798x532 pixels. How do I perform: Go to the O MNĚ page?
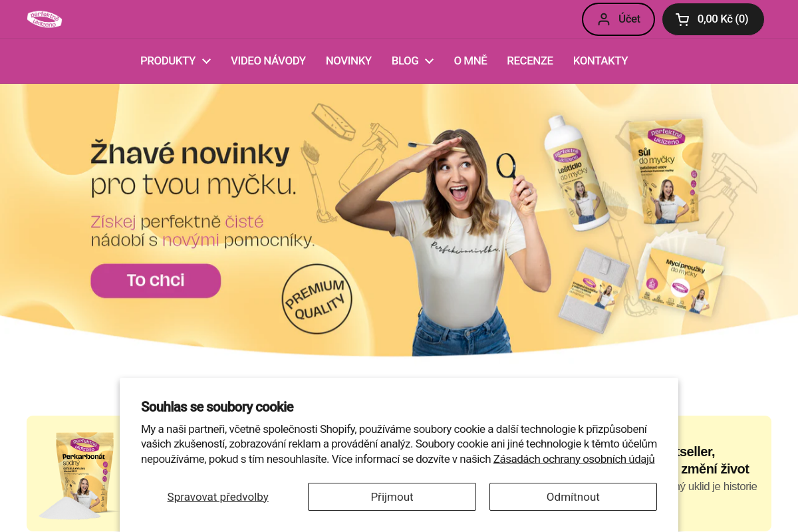coord(470,61)
